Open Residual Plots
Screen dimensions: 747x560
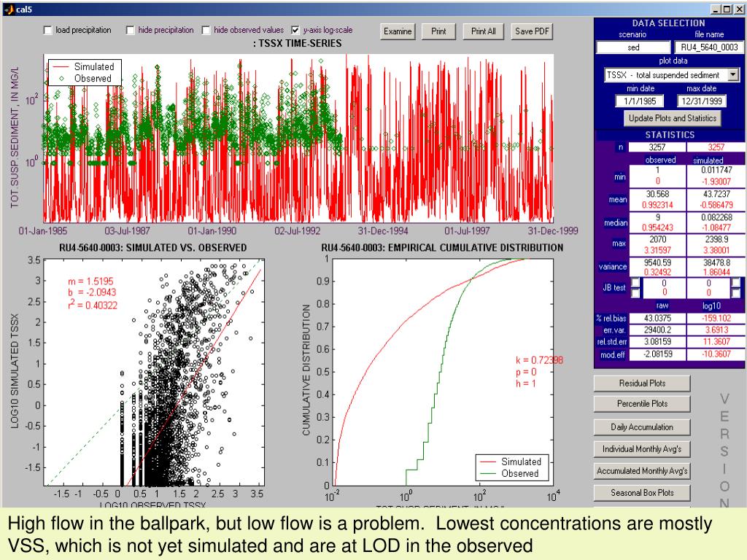(x=642, y=384)
